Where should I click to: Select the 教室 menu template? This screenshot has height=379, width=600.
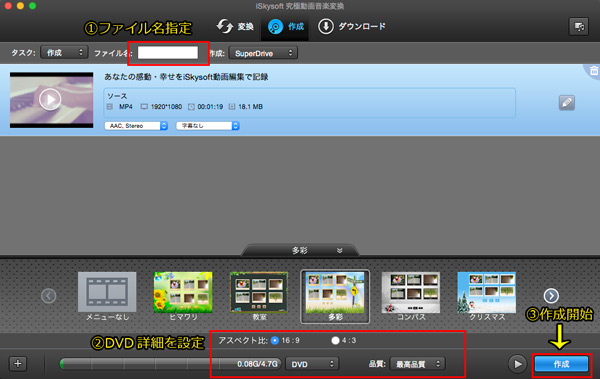(x=259, y=296)
